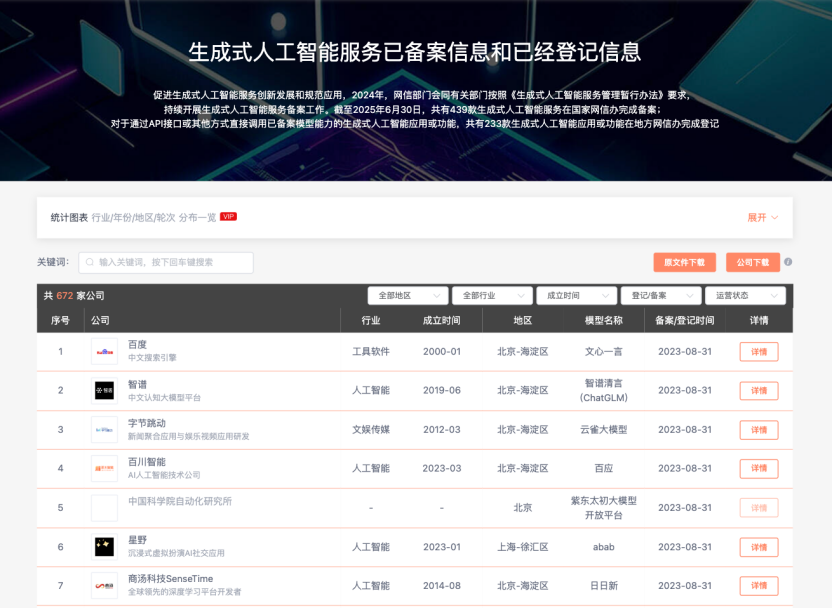This screenshot has width=832, height=608.
Task: Click the 公司下载 button
Action: (753, 262)
